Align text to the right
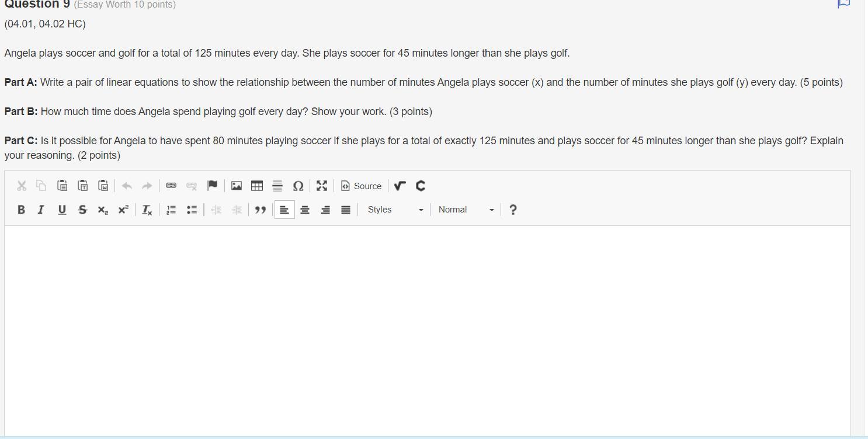This screenshot has width=868, height=439. pyautogui.click(x=325, y=210)
